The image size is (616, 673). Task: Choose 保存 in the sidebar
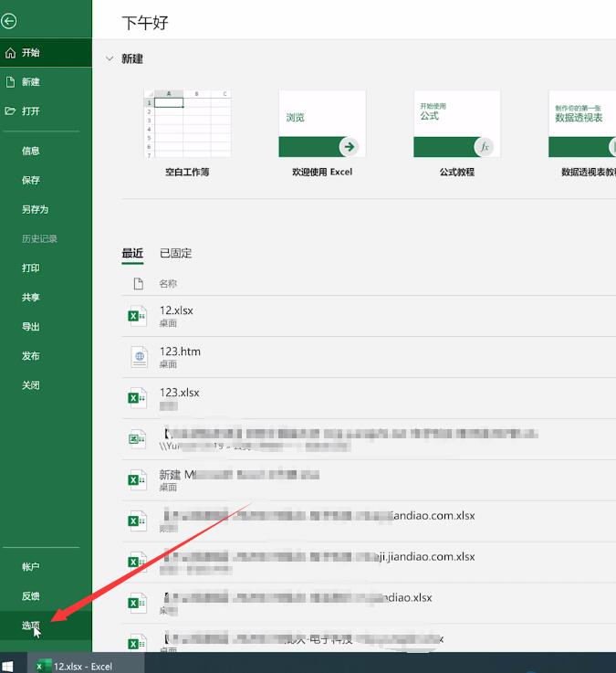[x=46, y=180]
